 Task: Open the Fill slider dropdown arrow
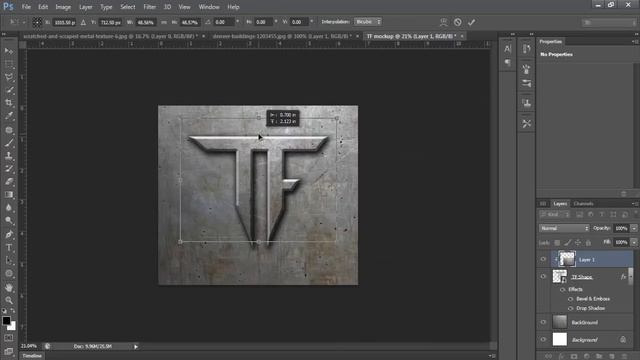[x=634, y=242]
